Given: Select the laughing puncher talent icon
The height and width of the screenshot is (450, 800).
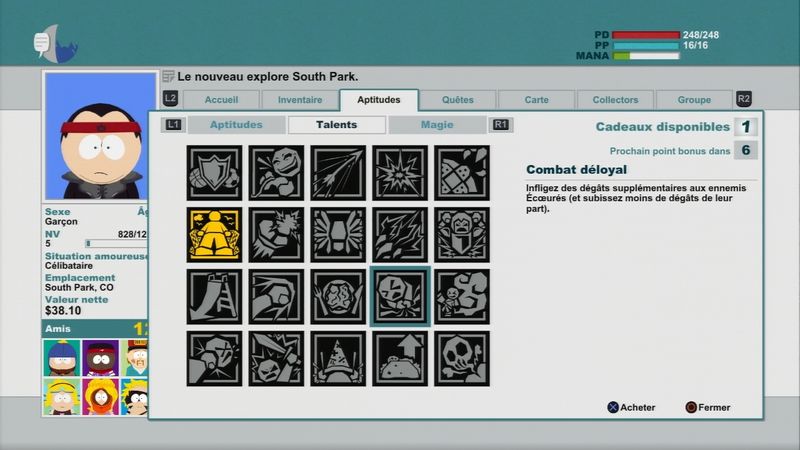Looking at the screenshot, I should pos(276,172).
